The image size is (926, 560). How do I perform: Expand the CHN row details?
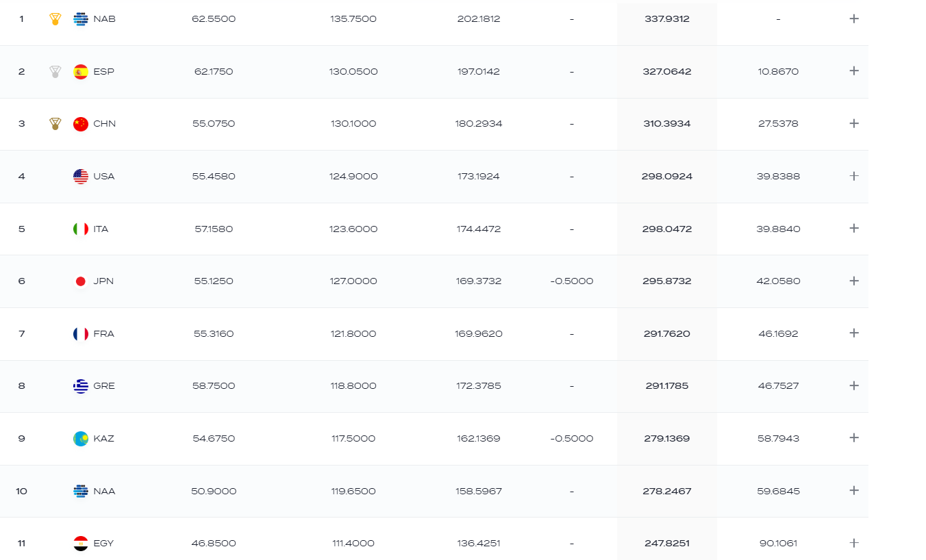tap(853, 124)
